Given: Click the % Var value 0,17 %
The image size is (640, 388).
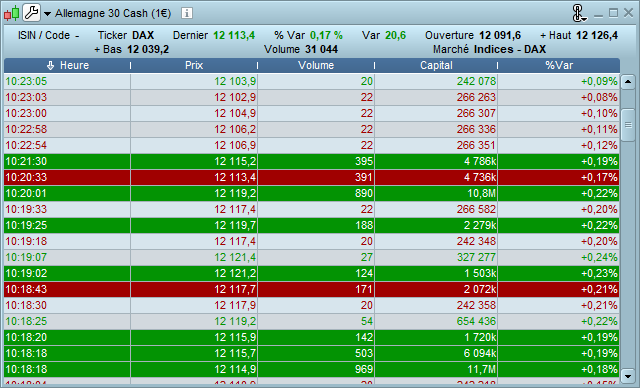Looking at the screenshot, I should pos(326,35).
